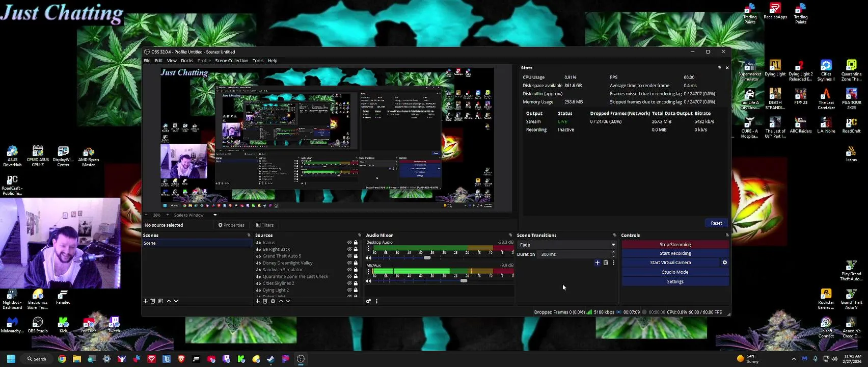Viewport: 868px width, 367px height.
Task: Open the Scene Collection menu
Action: (231, 61)
